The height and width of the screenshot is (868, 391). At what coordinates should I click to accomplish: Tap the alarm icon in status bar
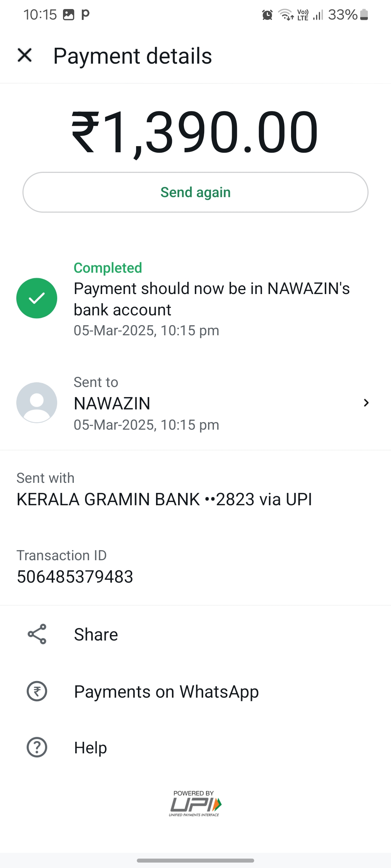(267, 15)
